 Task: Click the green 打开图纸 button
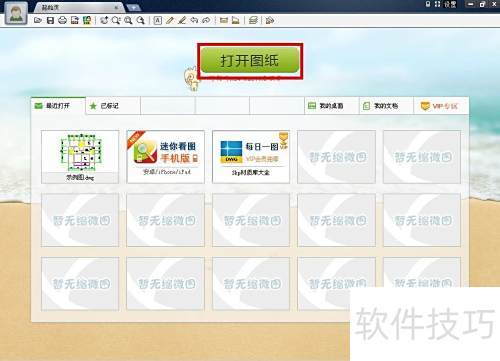250,60
